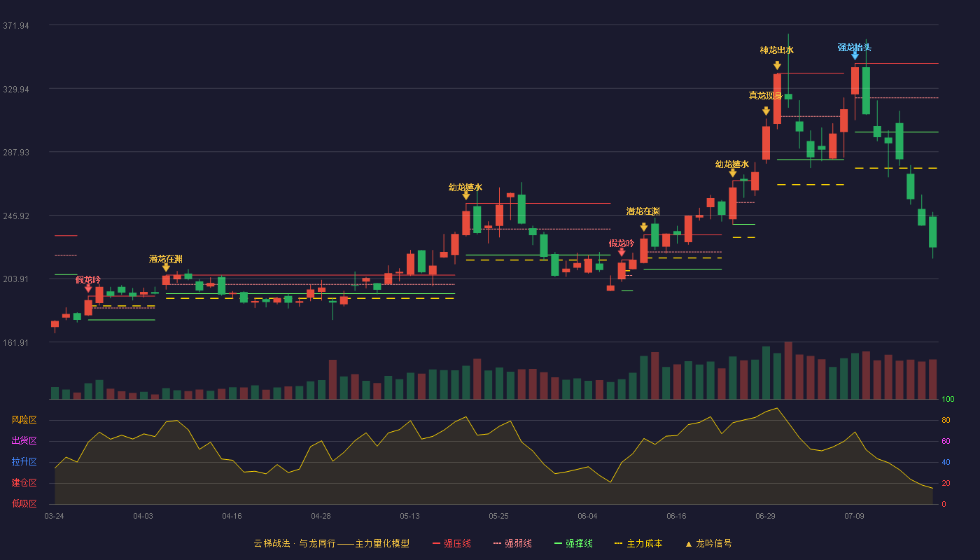Select the 拉升区 zone label
980x560 pixels.
[x=24, y=462]
